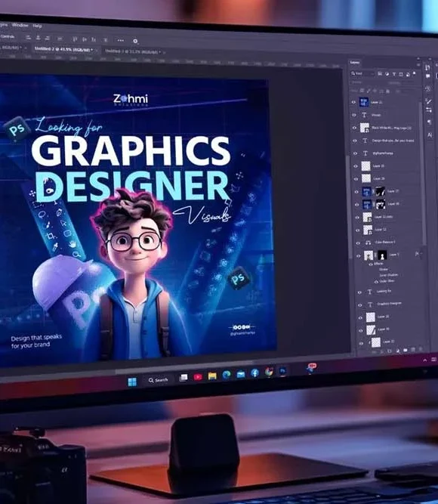
Task: Filter layers by smart objects icon
Action: click(408, 75)
